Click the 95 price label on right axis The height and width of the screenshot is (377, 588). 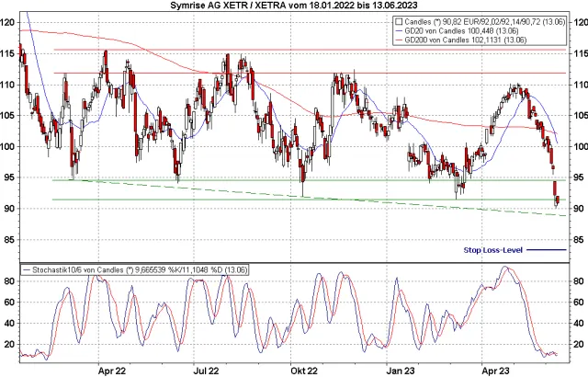(578, 177)
